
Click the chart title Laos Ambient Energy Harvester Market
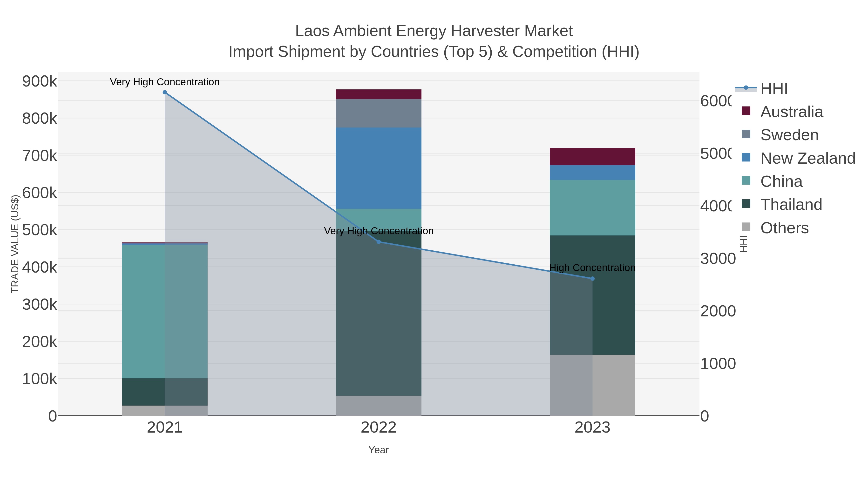point(434,31)
